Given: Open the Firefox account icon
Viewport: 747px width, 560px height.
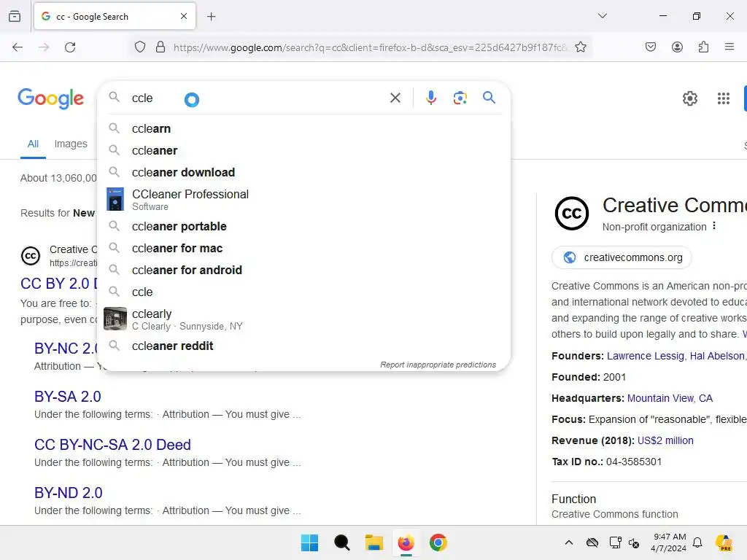Looking at the screenshot, I should pos(677,47).
